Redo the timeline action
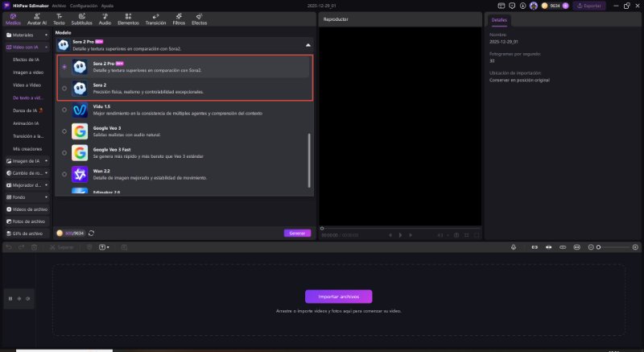 click(22, 247)
